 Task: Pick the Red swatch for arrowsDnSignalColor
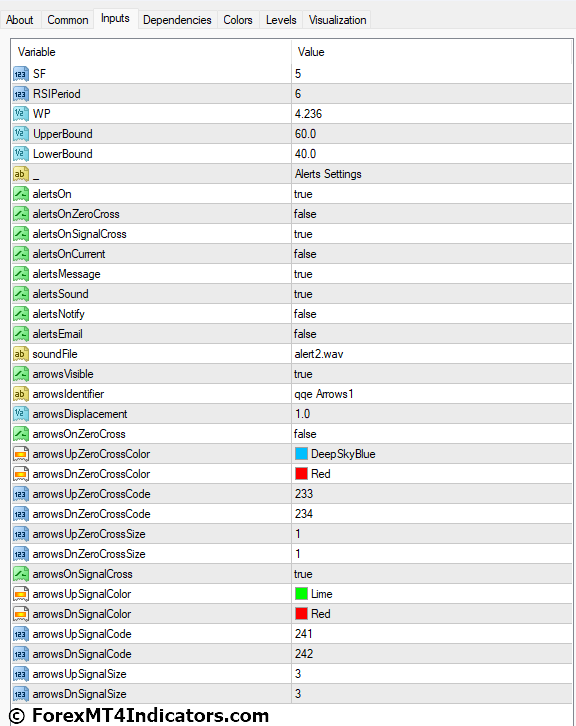pyautogui.click(x=301, y=613)
